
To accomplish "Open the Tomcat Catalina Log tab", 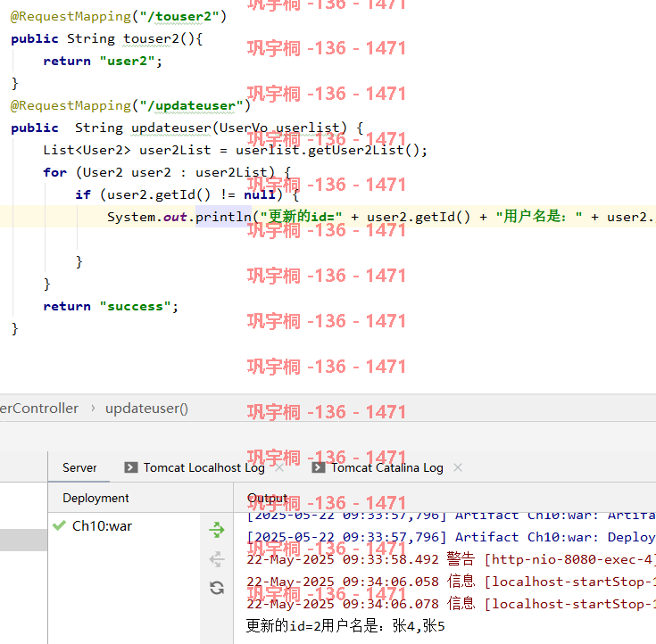I will coord(387,467).
